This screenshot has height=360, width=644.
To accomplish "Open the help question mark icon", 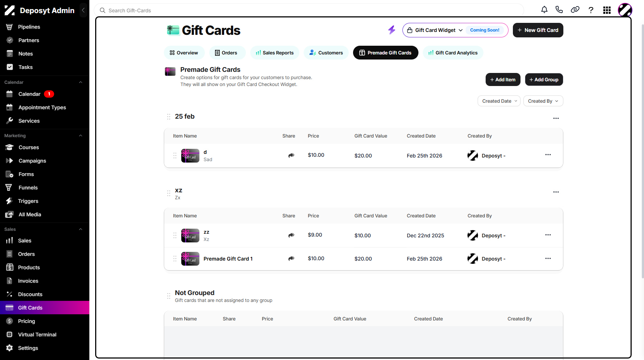I will [x=591, y=10].
